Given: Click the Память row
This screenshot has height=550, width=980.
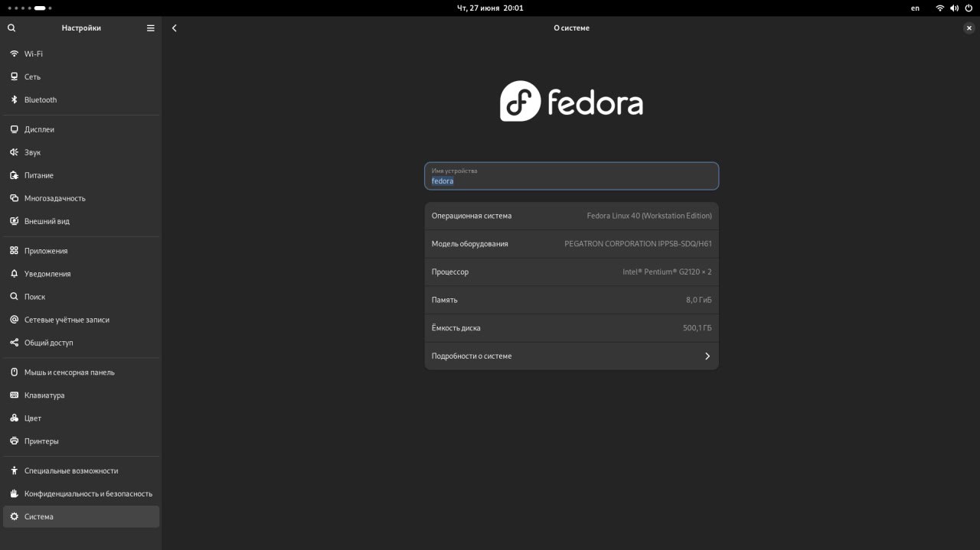Looking at the screenshot, I should tap(571, 300).
